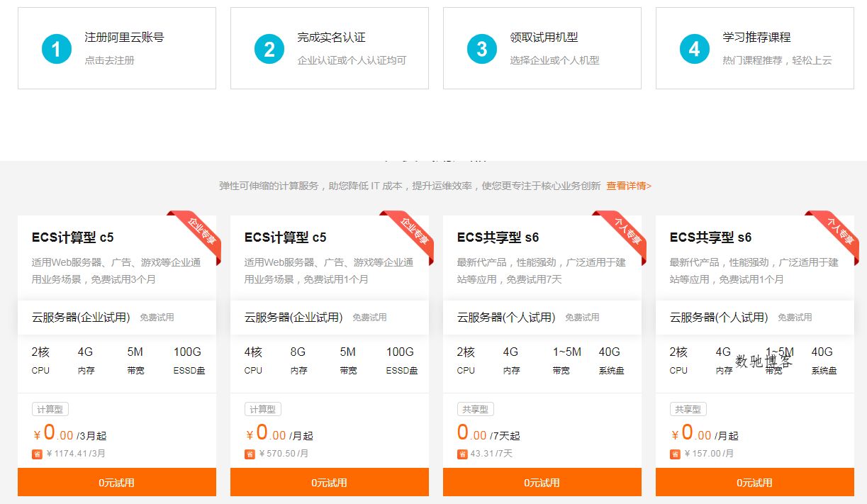The image size is (867, 504).
Task: Open the 查看详情> link
Action: click(x=629, y=186)
